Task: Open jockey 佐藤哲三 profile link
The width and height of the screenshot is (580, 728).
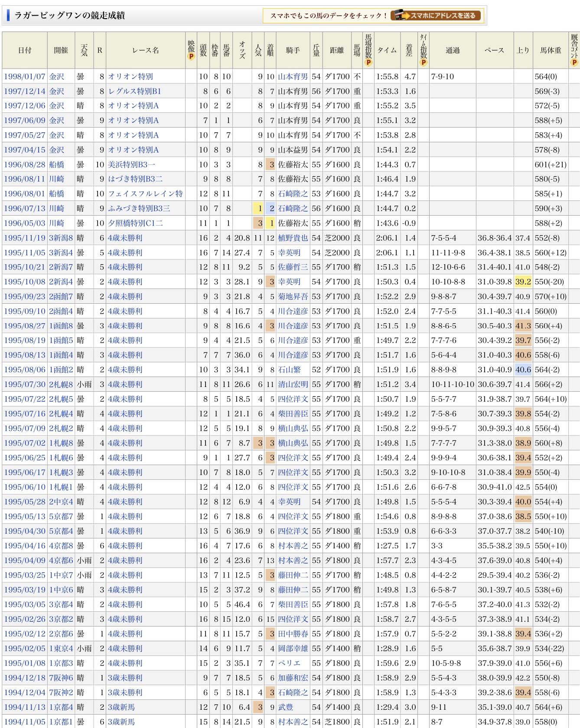Action: (x=293, y=267)
